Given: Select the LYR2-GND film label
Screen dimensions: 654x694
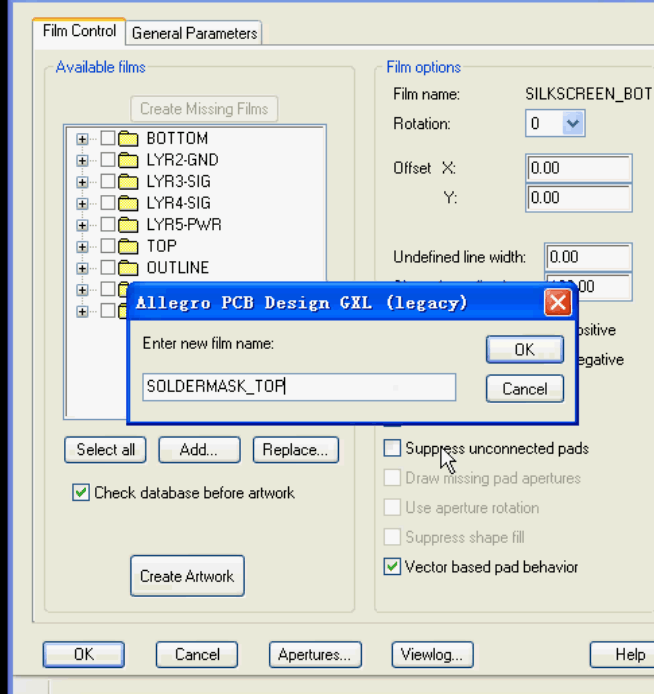Looking at the screenshot, I should (x=182, y=160).
